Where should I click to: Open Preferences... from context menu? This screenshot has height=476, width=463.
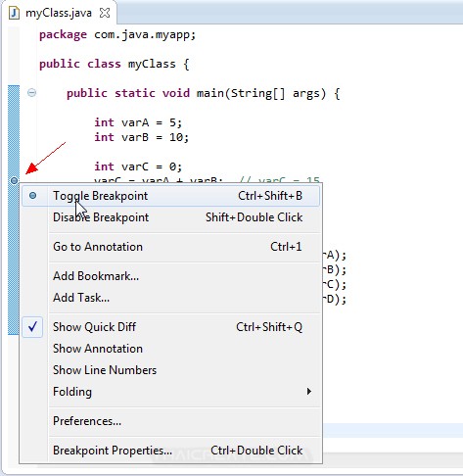tap(170, 421)
